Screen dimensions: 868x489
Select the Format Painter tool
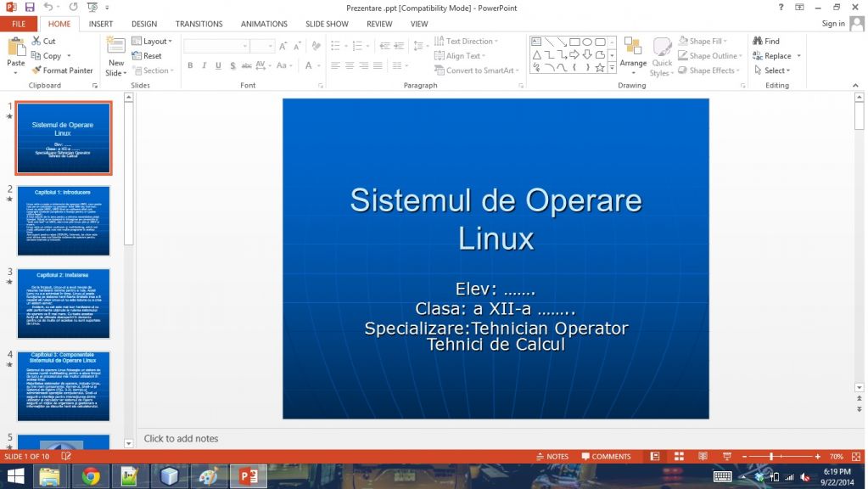(62, 70)
